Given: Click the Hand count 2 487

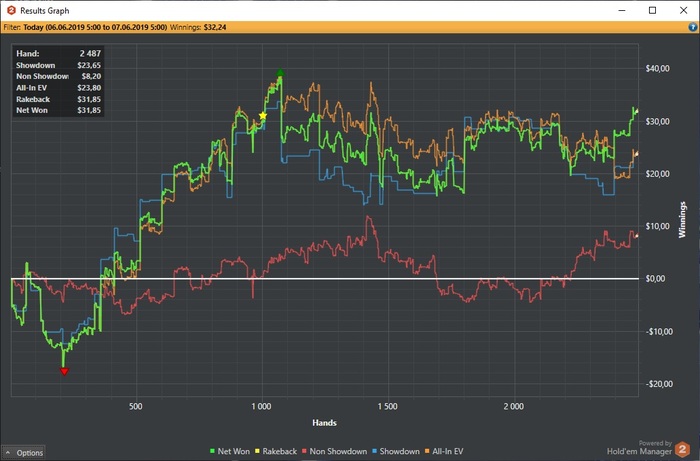Looking at the screenshot, I should [90, 54].
